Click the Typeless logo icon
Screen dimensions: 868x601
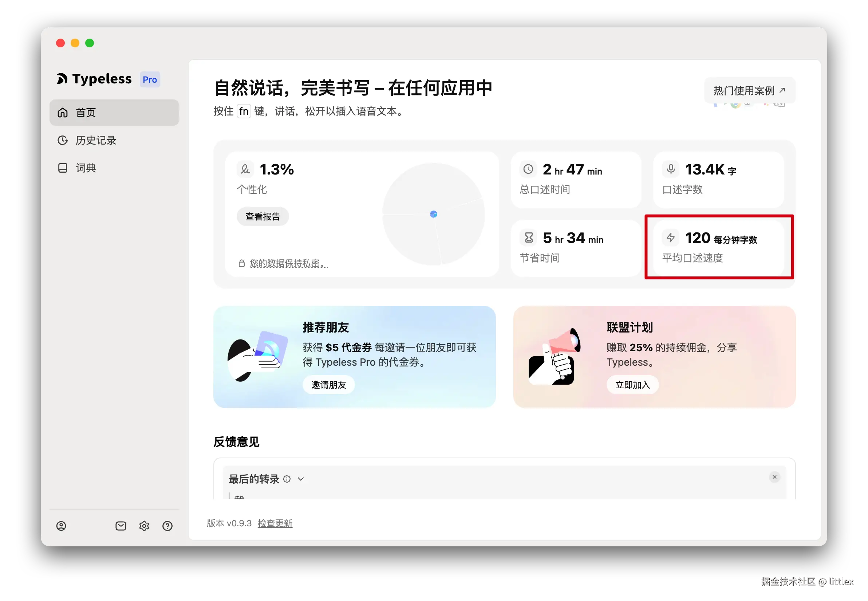click(63, 79)
